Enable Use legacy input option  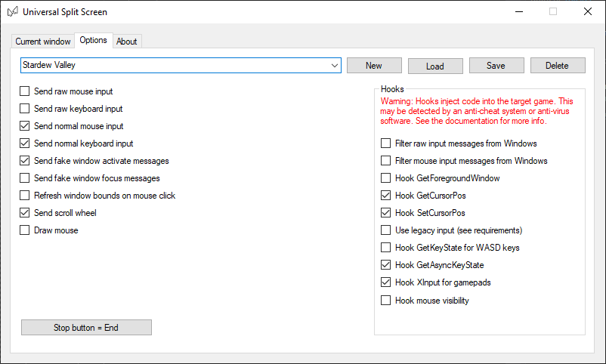coord(385,230)
